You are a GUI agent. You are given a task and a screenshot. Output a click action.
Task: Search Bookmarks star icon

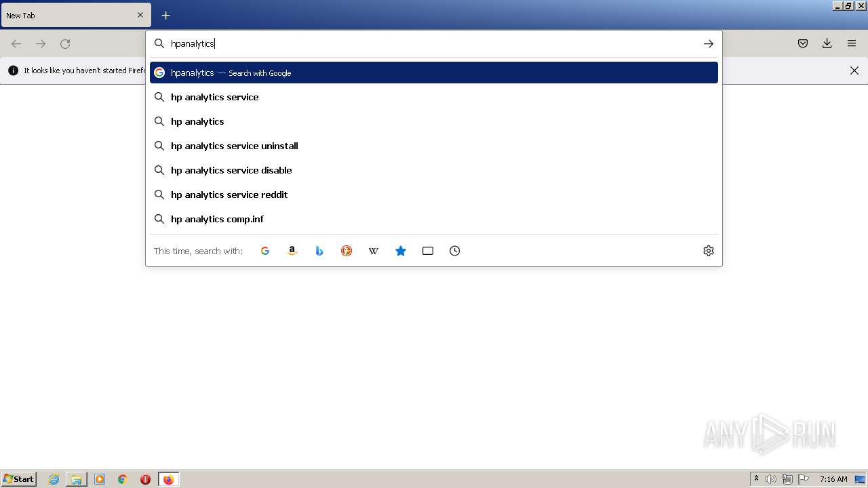click(x=401, y=251)
